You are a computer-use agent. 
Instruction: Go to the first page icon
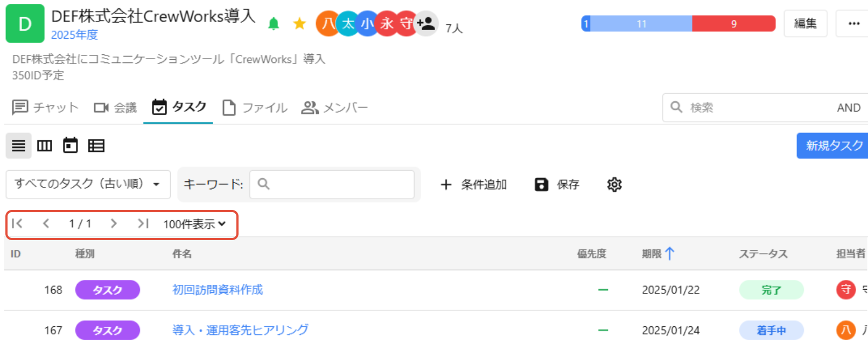(x=17, y=223)
